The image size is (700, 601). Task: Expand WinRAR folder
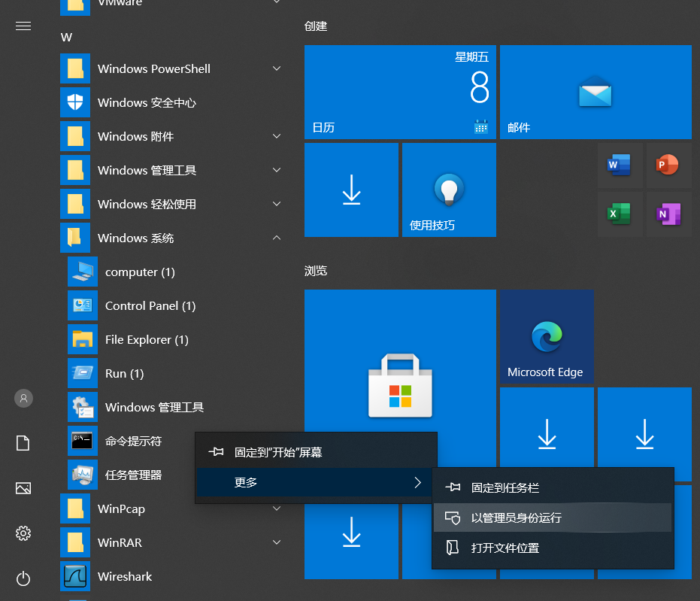click(277, 542)
